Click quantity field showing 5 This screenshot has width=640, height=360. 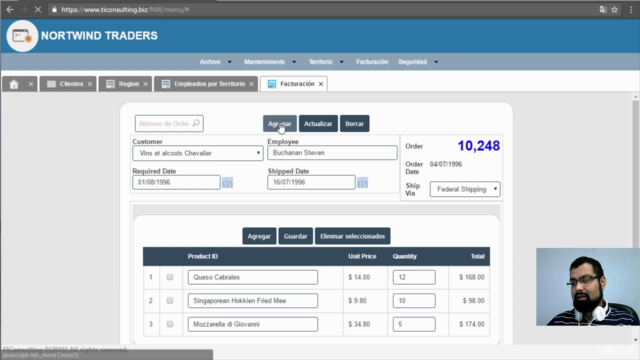click(414, 324)
